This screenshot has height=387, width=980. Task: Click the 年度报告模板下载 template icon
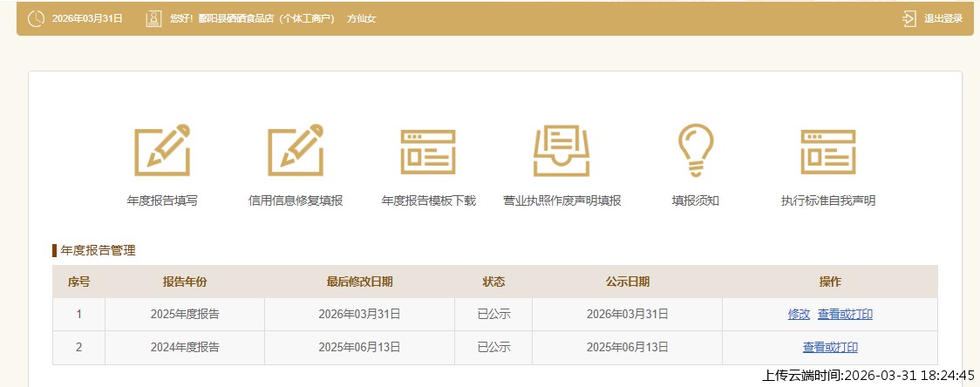point(428,152)
